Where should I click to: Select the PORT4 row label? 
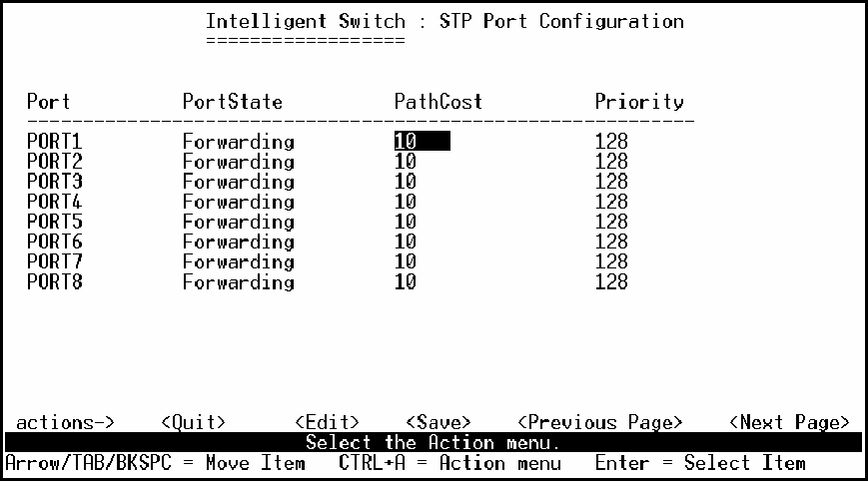[54, 202]
